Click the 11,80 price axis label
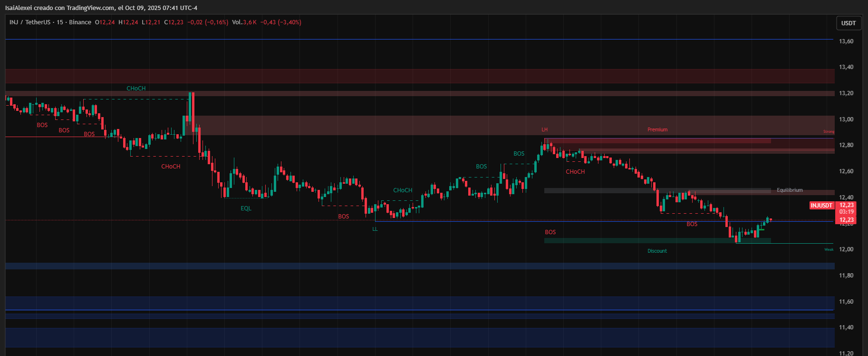 click(846, 276)
